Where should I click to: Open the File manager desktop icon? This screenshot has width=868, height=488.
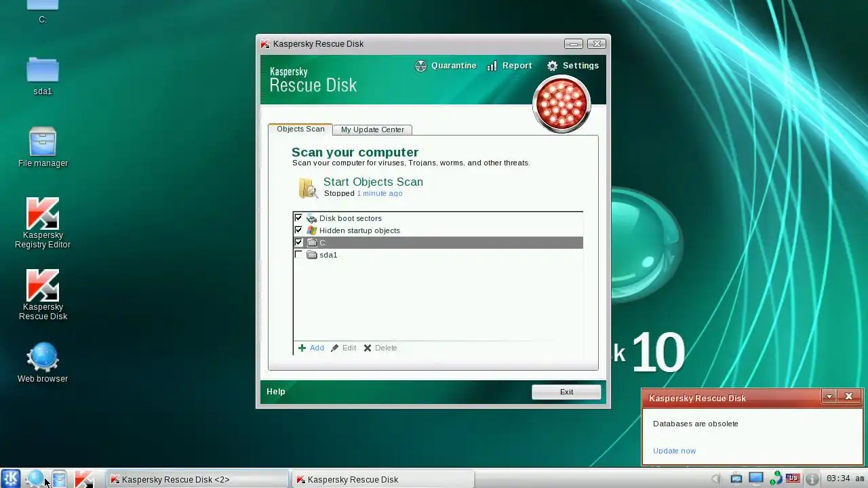coord(43,148)
